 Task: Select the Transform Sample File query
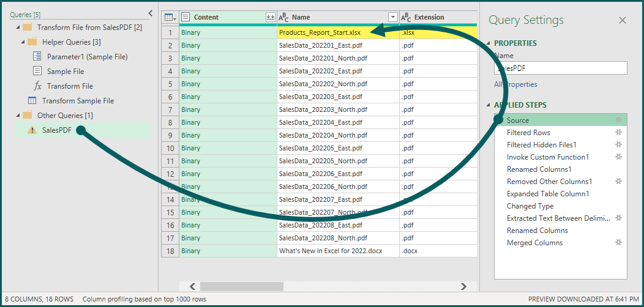tap(78, 101)
